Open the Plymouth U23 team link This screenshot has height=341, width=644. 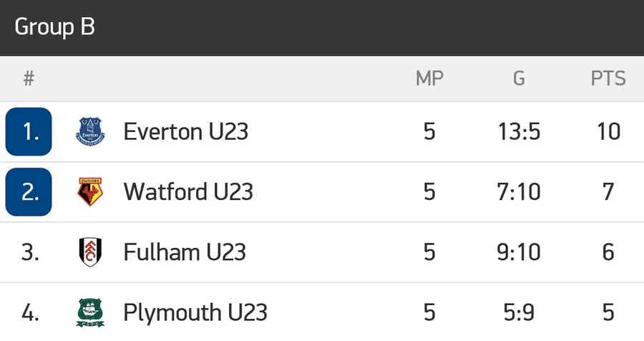(195, 313)
